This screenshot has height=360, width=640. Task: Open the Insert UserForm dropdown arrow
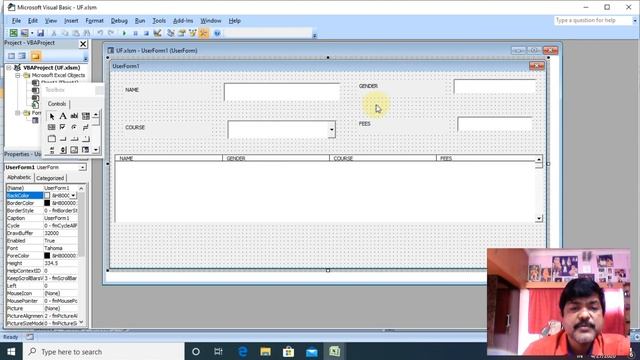point(32,33)
